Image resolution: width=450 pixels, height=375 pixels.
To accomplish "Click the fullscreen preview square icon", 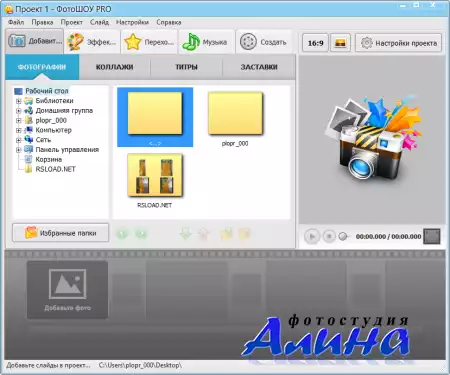I will tap(432, 236).
